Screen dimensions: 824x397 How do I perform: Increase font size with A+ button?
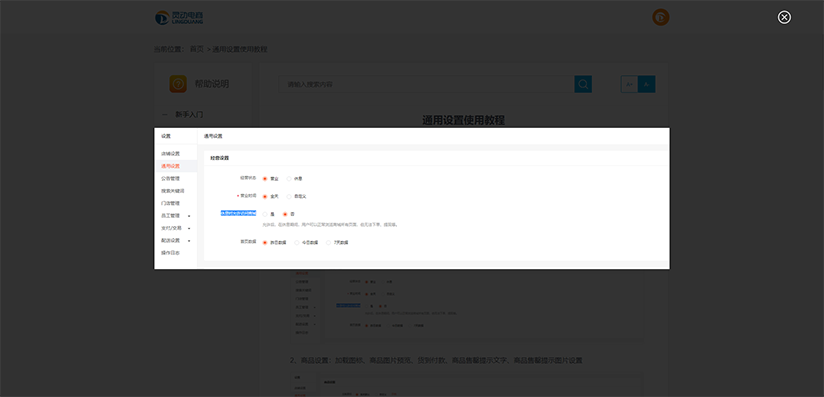pyautogui.click(x=630, y=84)
